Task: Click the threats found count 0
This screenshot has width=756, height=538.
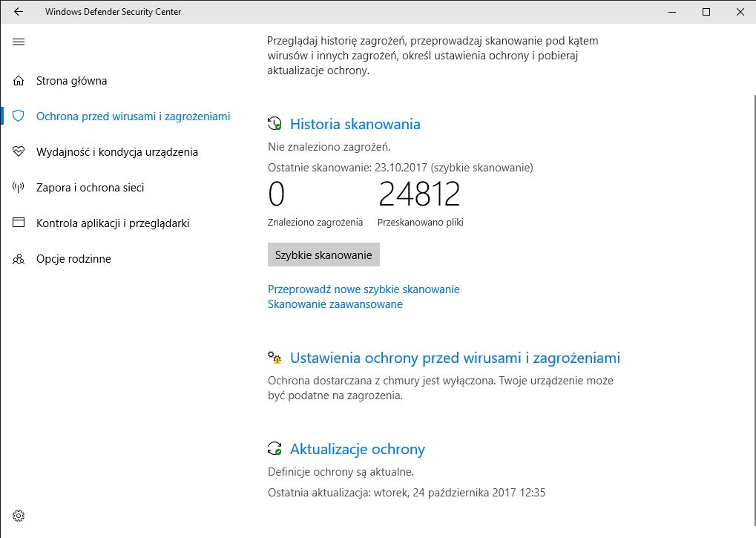Action: click(x=276, y=194)
